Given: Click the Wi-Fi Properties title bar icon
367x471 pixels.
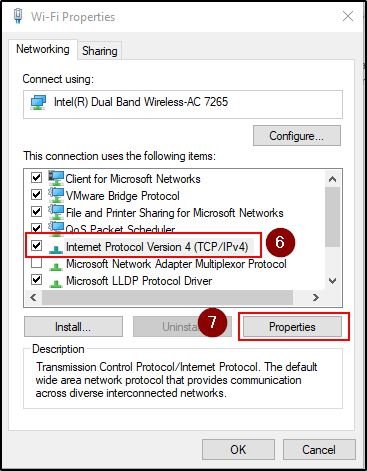Looking at the screenshot, I should tap(18, 16).
